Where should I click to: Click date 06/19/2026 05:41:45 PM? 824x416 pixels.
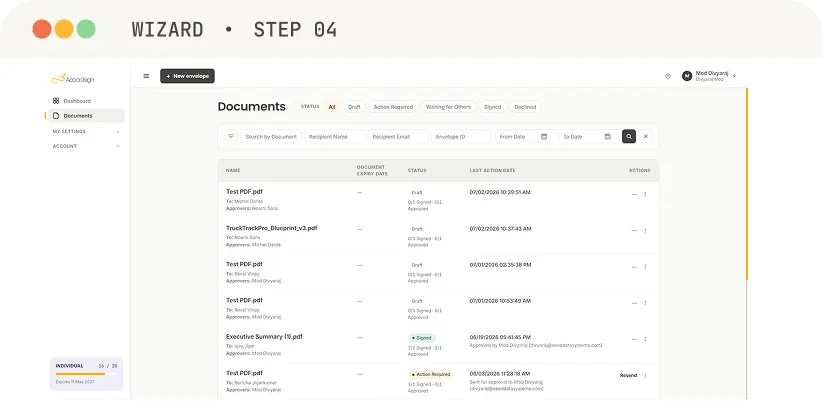500,337
